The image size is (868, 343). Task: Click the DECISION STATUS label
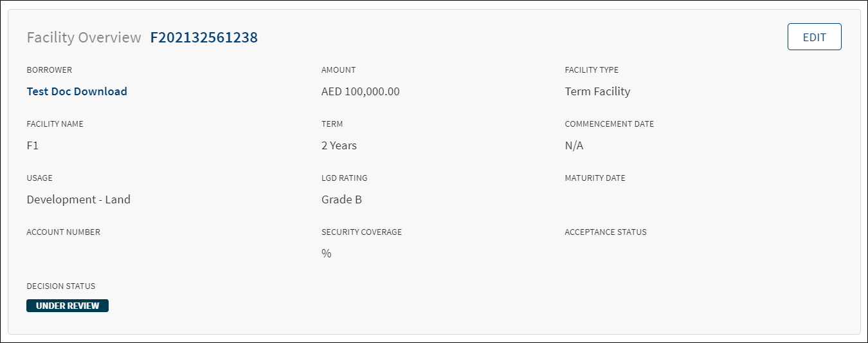click(x=61, y=286)
